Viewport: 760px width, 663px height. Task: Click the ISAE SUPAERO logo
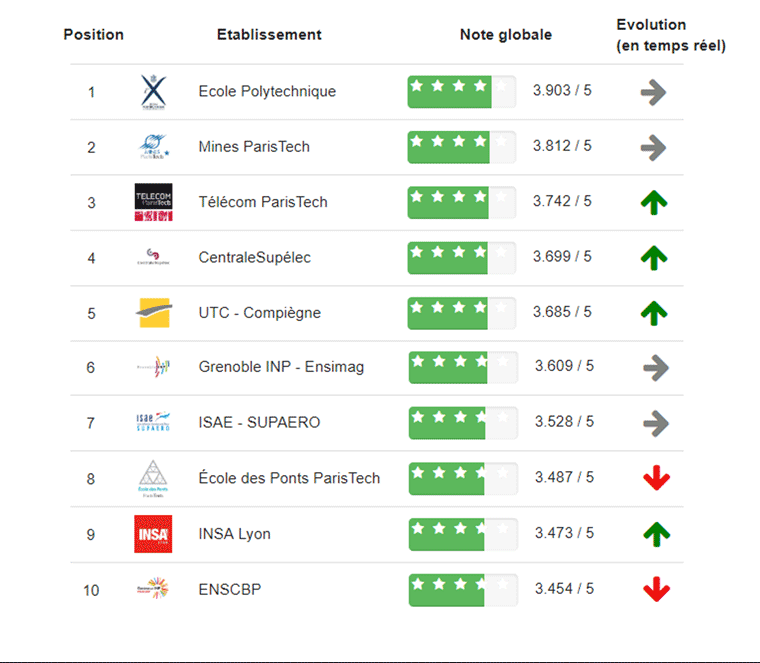tap(153, 422)
